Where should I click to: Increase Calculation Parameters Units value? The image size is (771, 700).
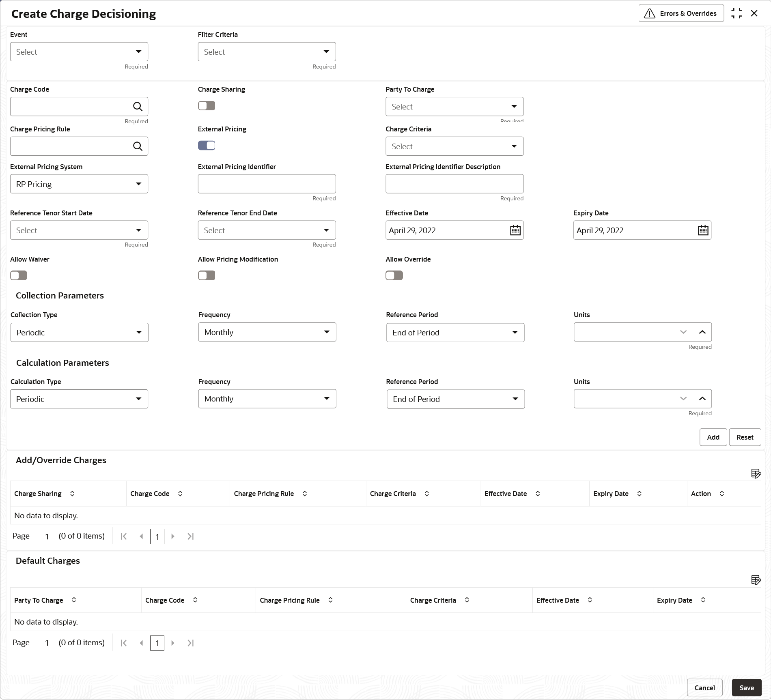[x=702, y=399]
